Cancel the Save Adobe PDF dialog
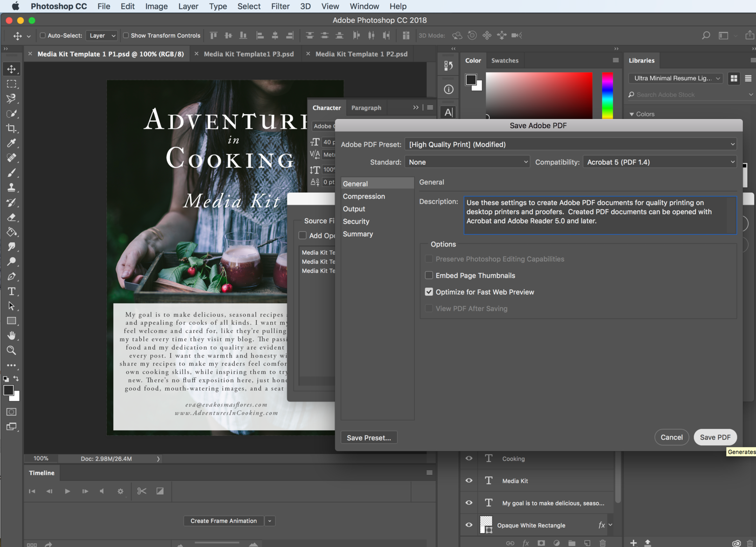Image resolution: width=756 pixels, height=547 pixels. [x=672, y=437]
